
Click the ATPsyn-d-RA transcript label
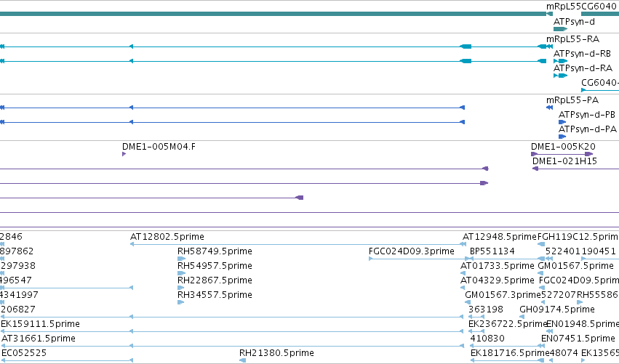(583, 68)
